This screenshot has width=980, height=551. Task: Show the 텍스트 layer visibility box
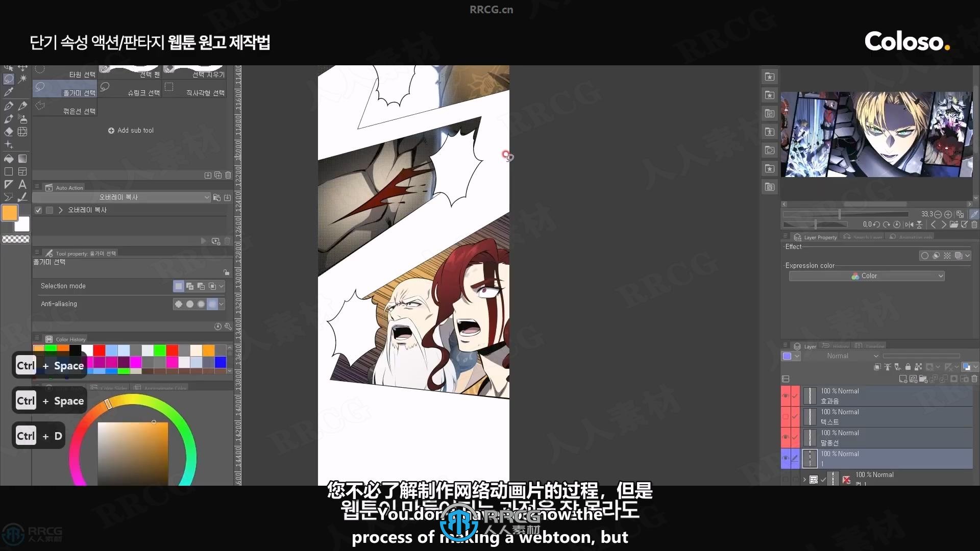(x=786, y=417)
